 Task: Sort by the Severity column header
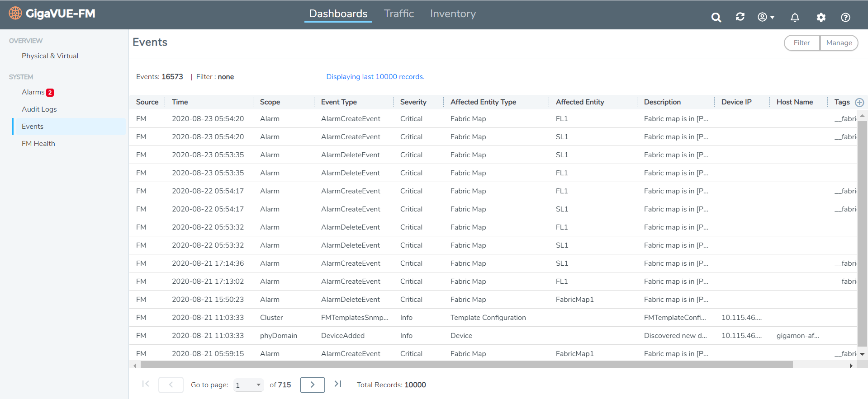tap(413, 102)
